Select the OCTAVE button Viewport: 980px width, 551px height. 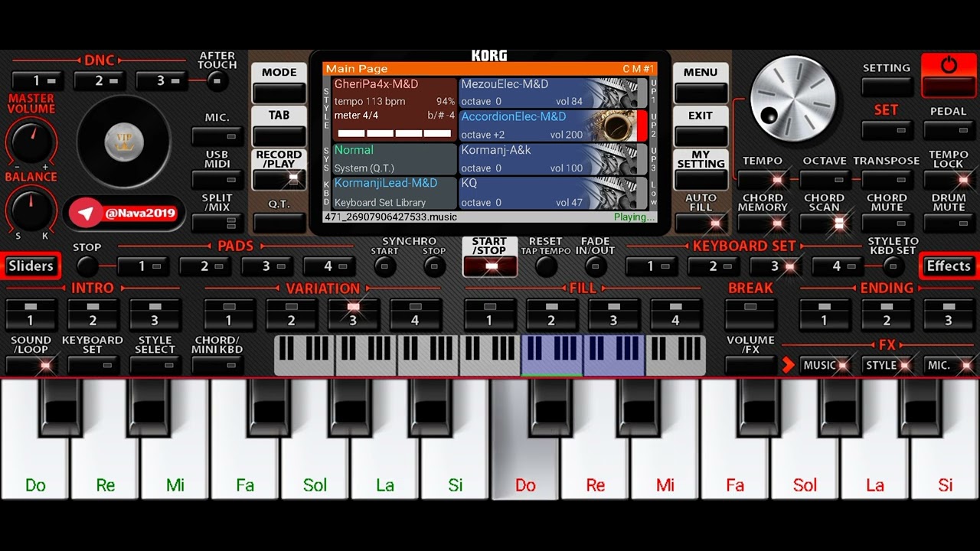(x=825, y=180)
